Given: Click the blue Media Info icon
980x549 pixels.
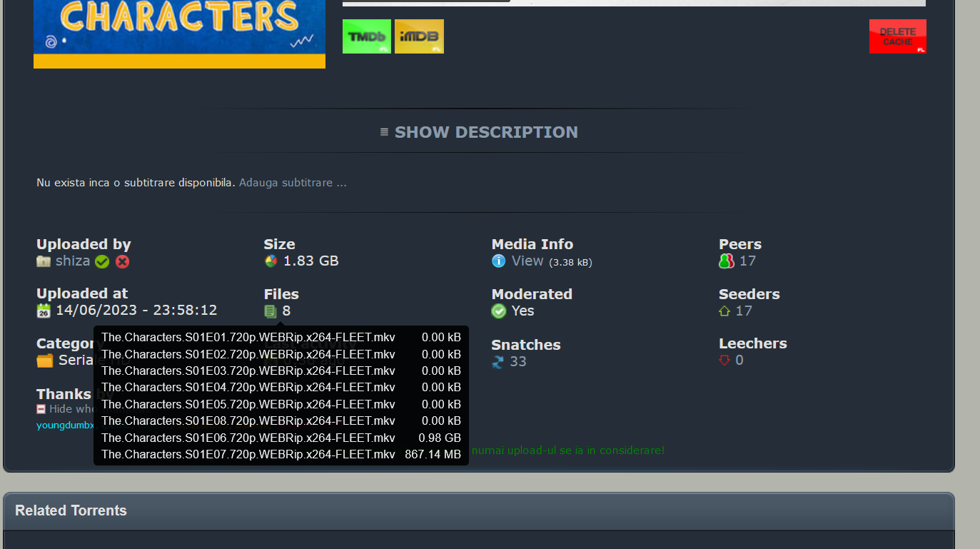Looking at the screenshot, I should 498,261.
